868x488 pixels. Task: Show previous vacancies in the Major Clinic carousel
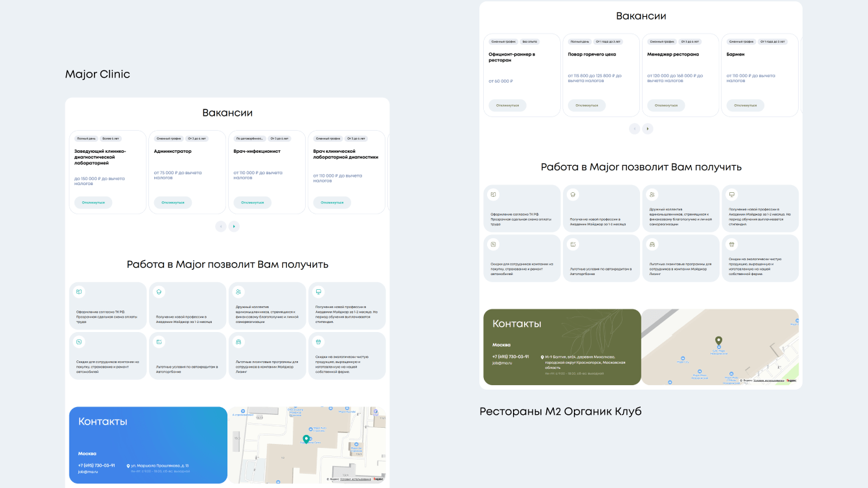(x=221, y=226)
